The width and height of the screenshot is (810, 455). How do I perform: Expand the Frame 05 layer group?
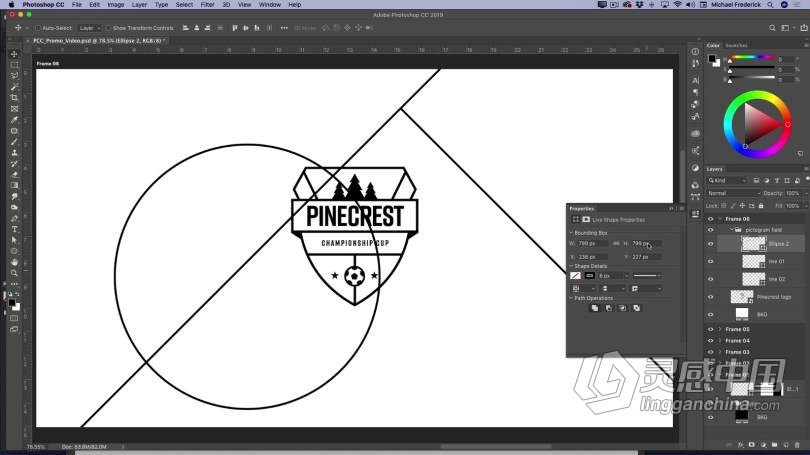[720, 329]
